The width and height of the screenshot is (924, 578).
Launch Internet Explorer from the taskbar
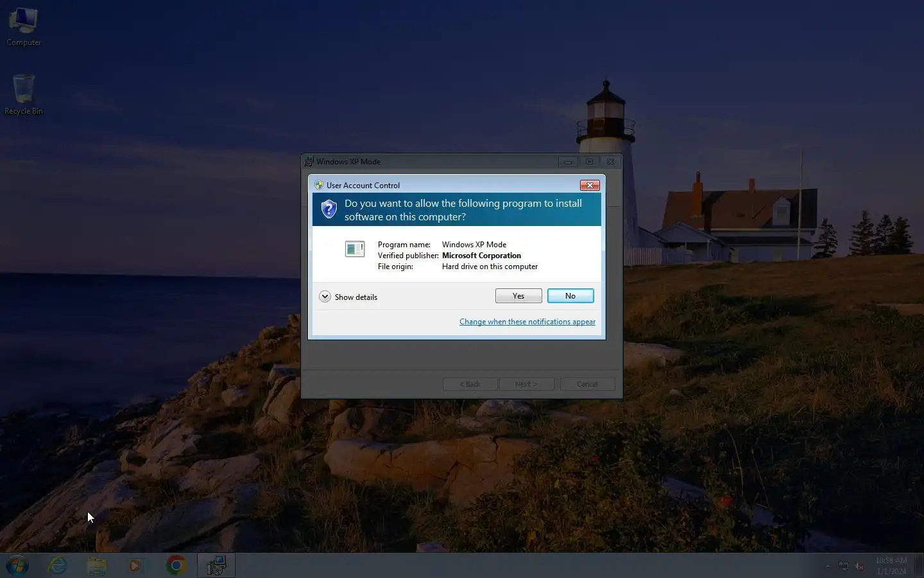point(57,566)
